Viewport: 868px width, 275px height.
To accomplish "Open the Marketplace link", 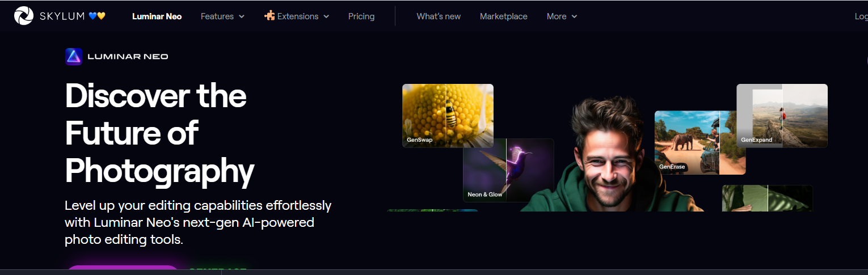I will click(504, 16).
